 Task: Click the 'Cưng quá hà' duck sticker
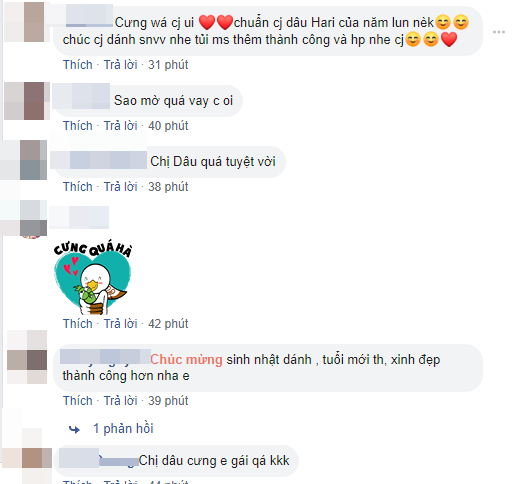click(93, 277)
